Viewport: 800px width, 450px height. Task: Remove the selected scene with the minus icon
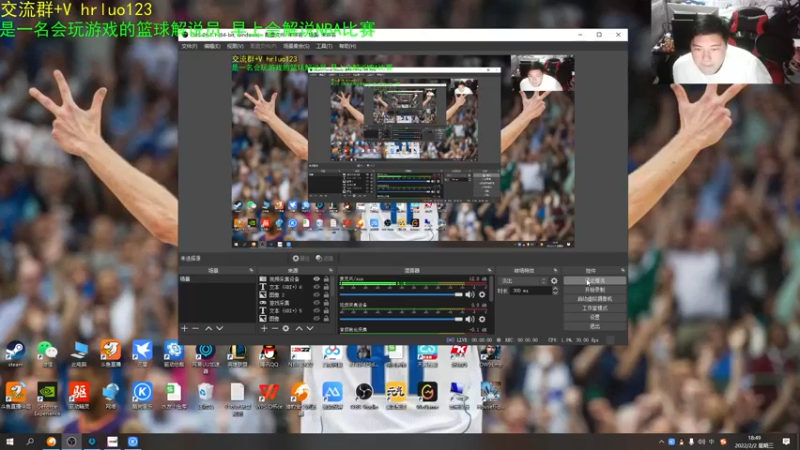[x=195, y=329]
